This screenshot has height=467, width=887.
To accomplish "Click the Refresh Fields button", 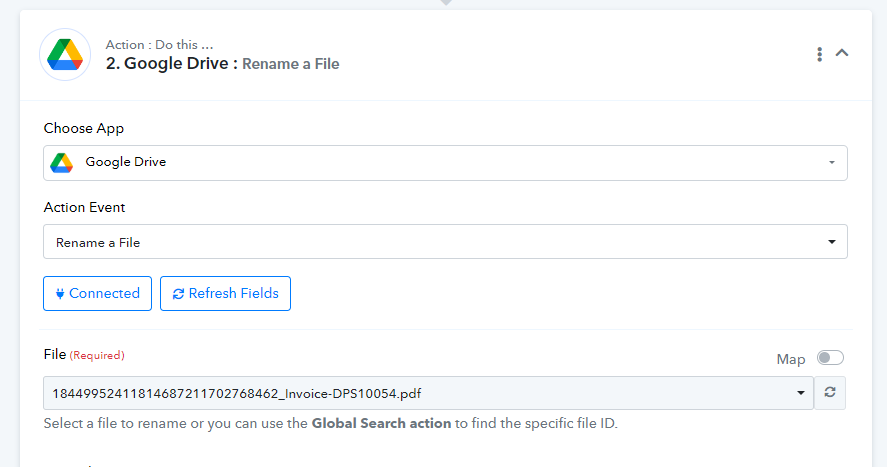I will tap(225, 293).
